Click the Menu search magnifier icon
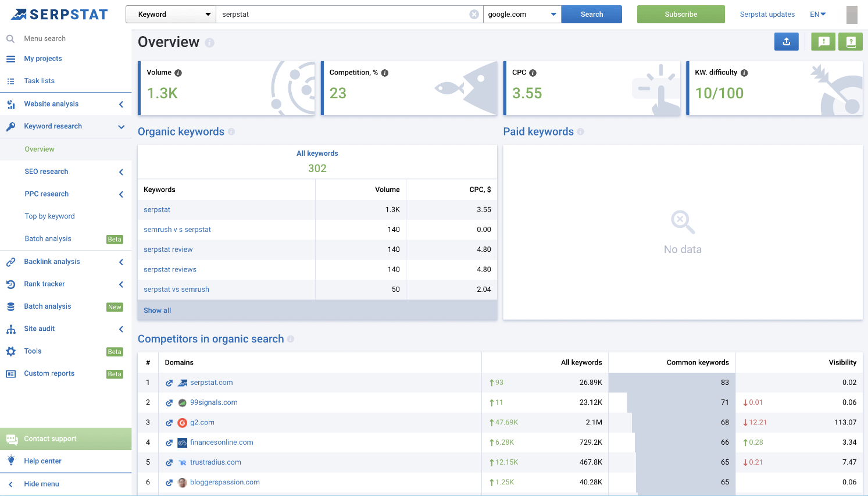The image size is (868, 496). pos(10,39)
